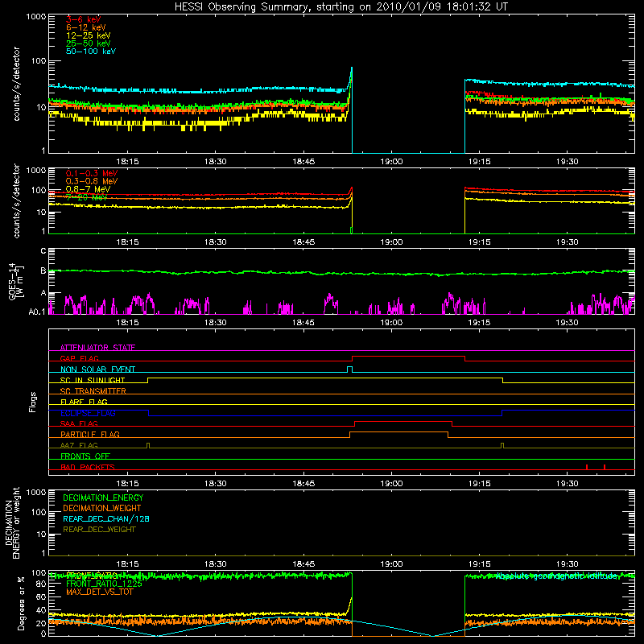Screen dimensions: 644x644
Task: Click the '0.8-7 MeV' legend label
Action: (88, 189)
